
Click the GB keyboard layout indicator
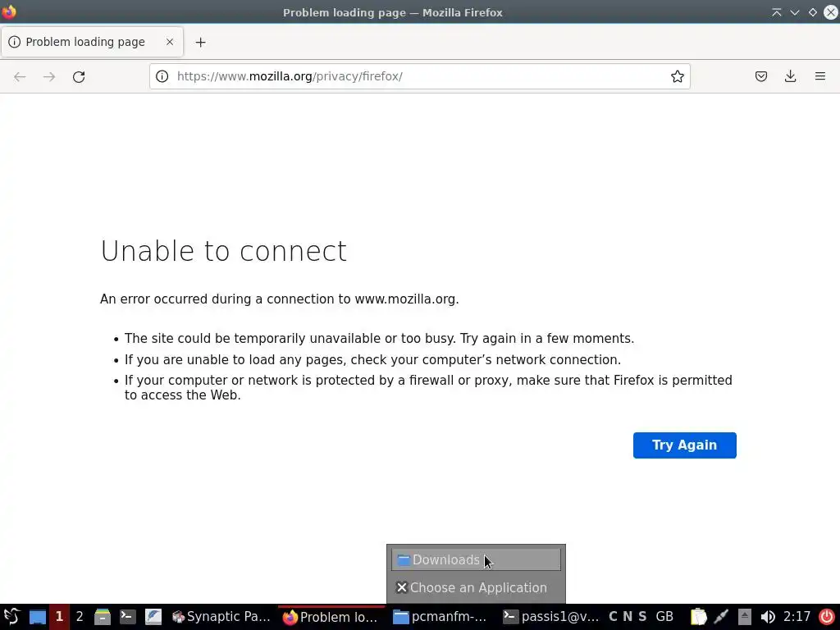pos(664,617)
